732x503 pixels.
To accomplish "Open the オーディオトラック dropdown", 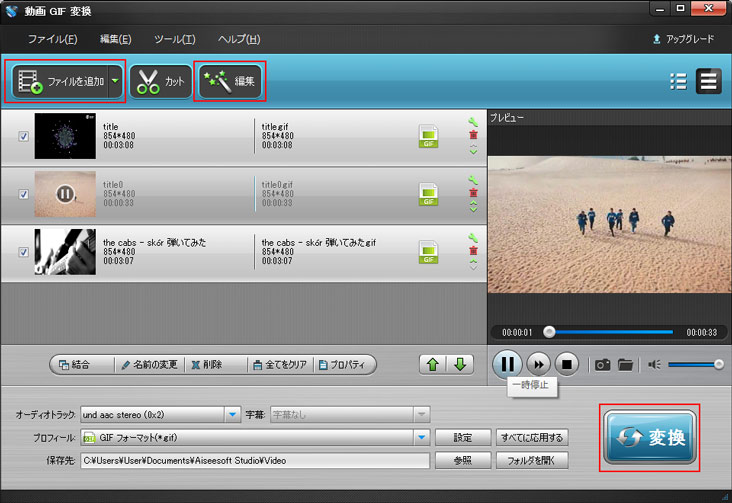I will point(233,414).
